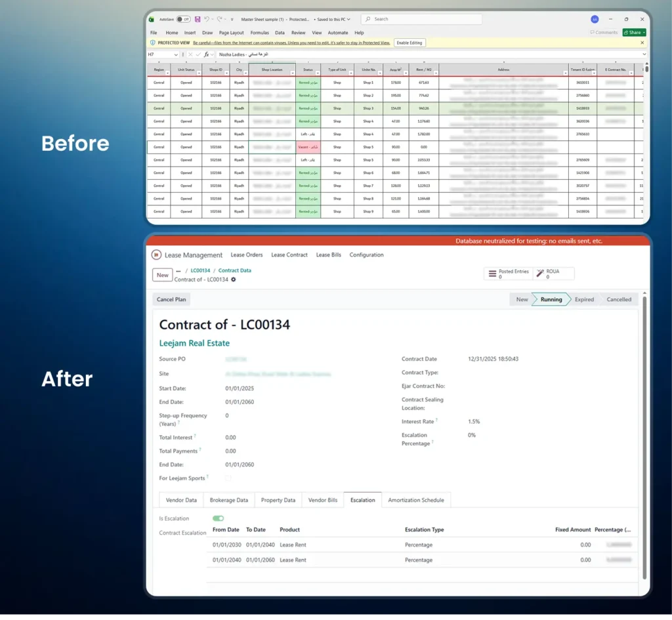Click the Undo arrow in Excel
The image size is (672, 620).
(x=207, y=19)
